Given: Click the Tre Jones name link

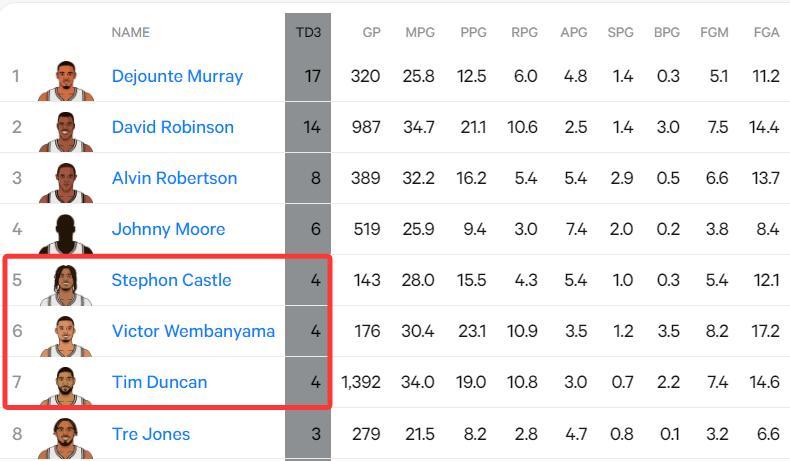Looking at the screenshot, I should [x=150, y=434].
